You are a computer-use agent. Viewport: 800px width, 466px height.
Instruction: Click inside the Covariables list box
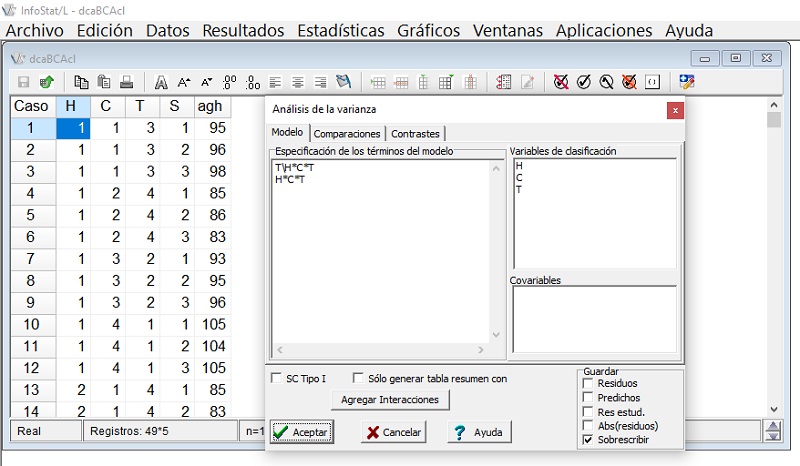click(593, 320)
